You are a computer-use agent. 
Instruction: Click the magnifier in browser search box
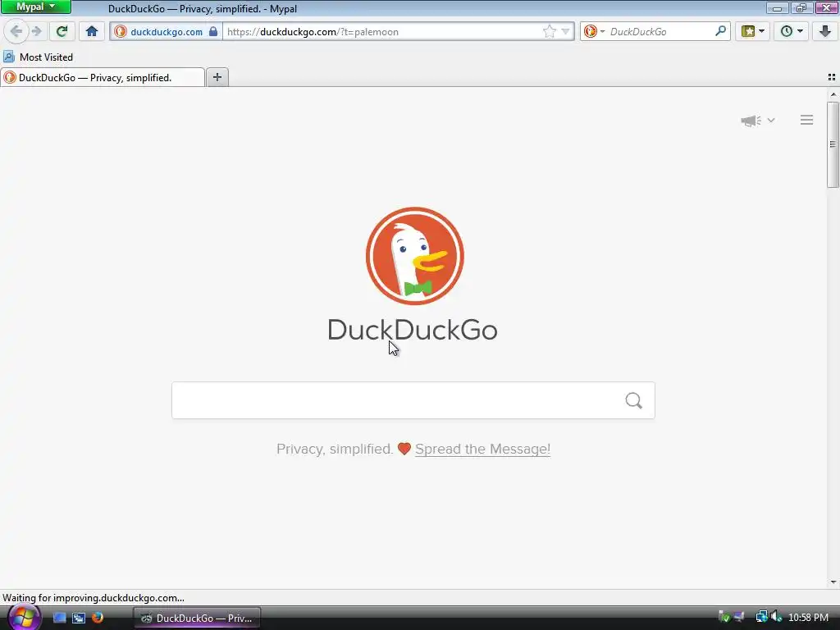[x=720, y=31]
